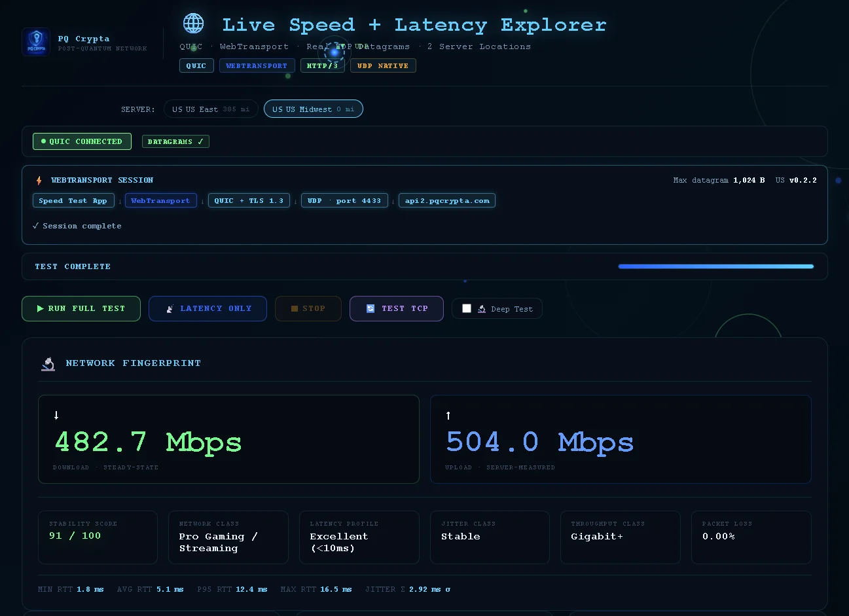Screen dimensions: 849x616
Task: Click the download arrow icon above 482.7 Mbps
Action: [56, 415]
